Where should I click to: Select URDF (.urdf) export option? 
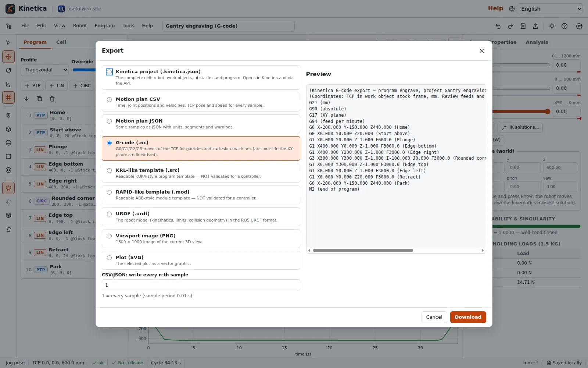click(201, 217)
